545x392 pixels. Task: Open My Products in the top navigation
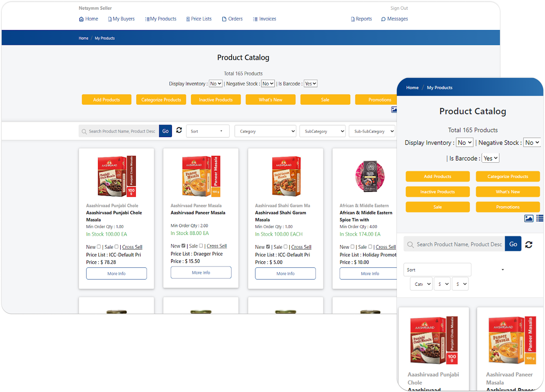[161, 19]
